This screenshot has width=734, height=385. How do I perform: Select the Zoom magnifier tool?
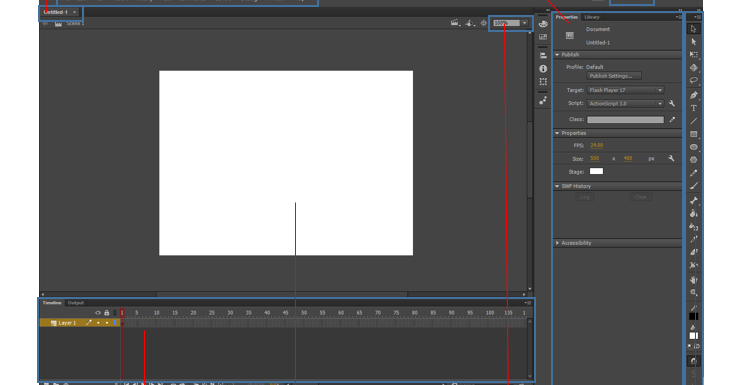click(693, 293)
